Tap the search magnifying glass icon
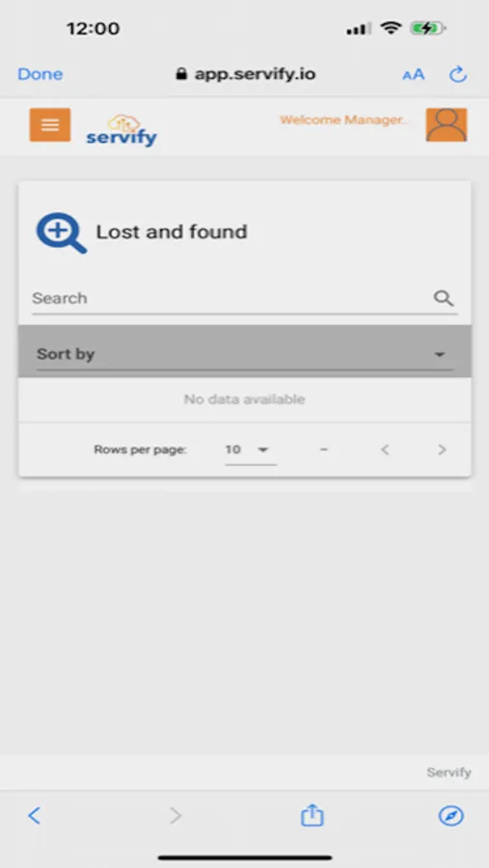 [443, 298]
